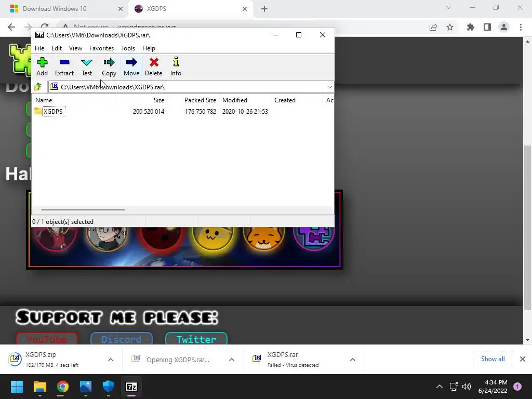Open File Explorer from taskbar
This screenshot has height=399, width=532.
[x=39, y=387]
